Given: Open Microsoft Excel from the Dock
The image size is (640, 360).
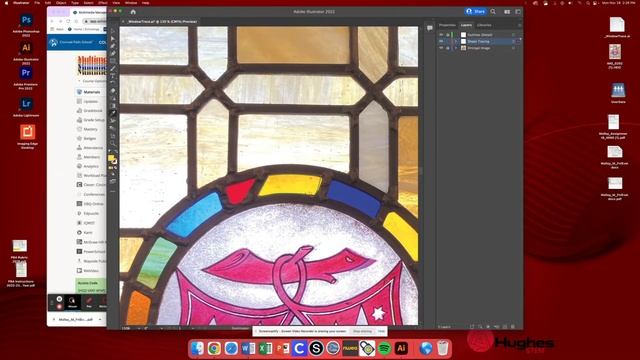Looking at the screenshot, I should click(x=265, y=348).
